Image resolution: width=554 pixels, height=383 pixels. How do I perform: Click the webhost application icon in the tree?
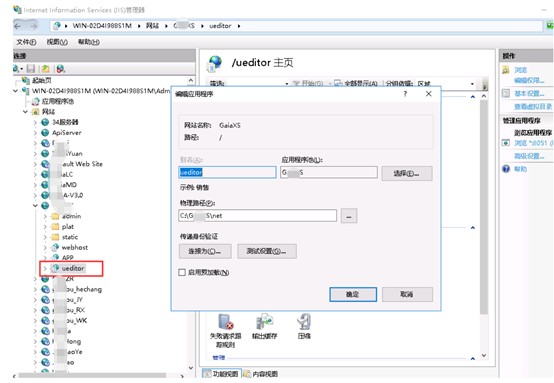coord(55,247)
